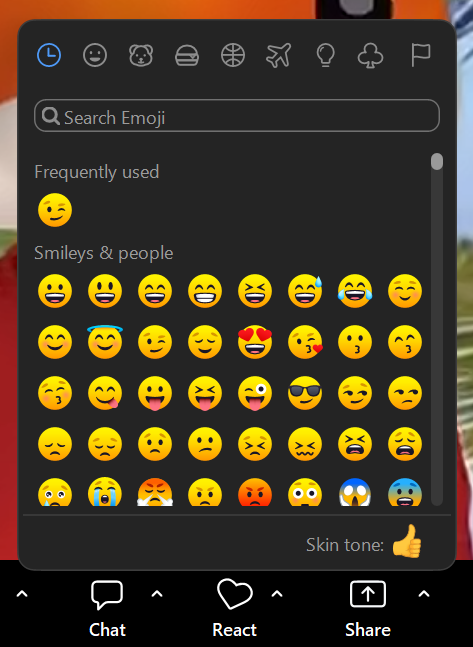Change skin tone via the thumbs up
Image resolution: width=473 pixels, height=647 pixels.
407,541
